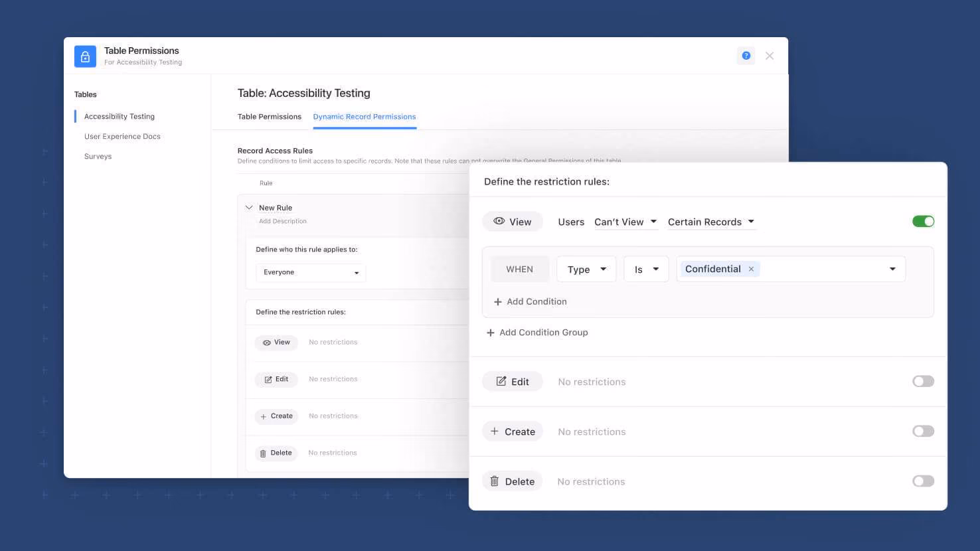This screenshot has height=551, width=980.
Task: Remove the Confidential tag with its x
Action: click(751, 269)
